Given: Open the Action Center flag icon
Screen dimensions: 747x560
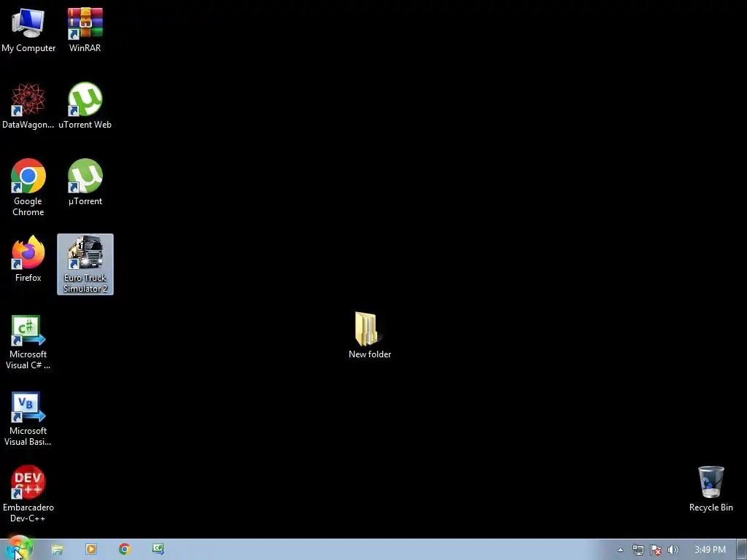Looking at the screenshot, I should pos(656,550).
